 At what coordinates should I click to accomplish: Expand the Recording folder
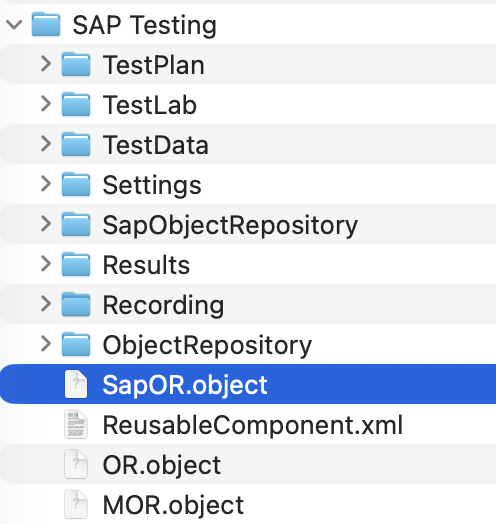pyautogui.click(x=46, y=304)
